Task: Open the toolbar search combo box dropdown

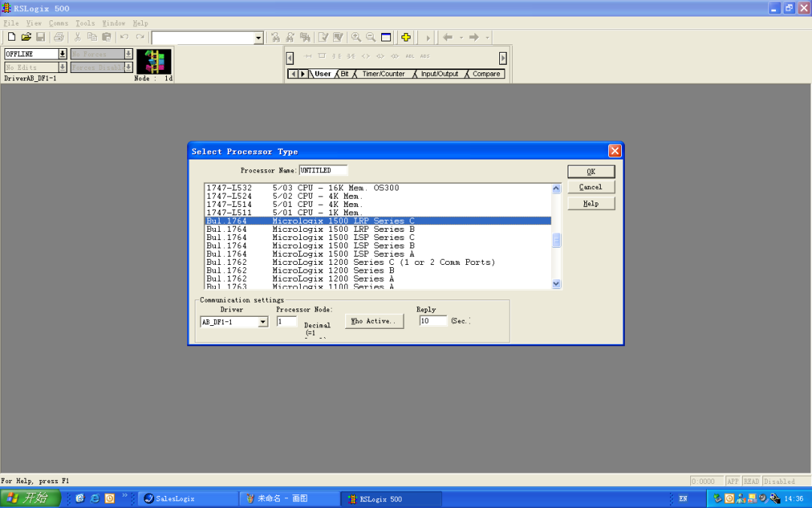Action: 259,38
